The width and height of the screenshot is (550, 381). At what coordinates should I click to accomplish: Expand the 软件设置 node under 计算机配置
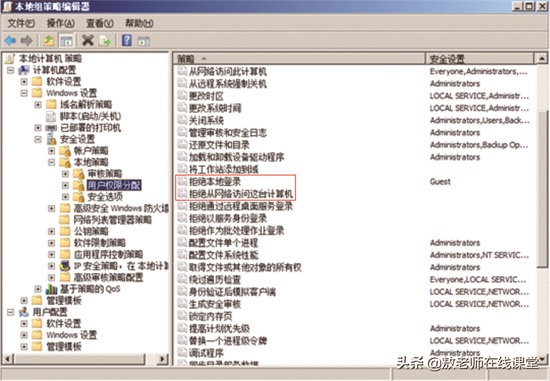pyautogui.click(x=24, y=81)
